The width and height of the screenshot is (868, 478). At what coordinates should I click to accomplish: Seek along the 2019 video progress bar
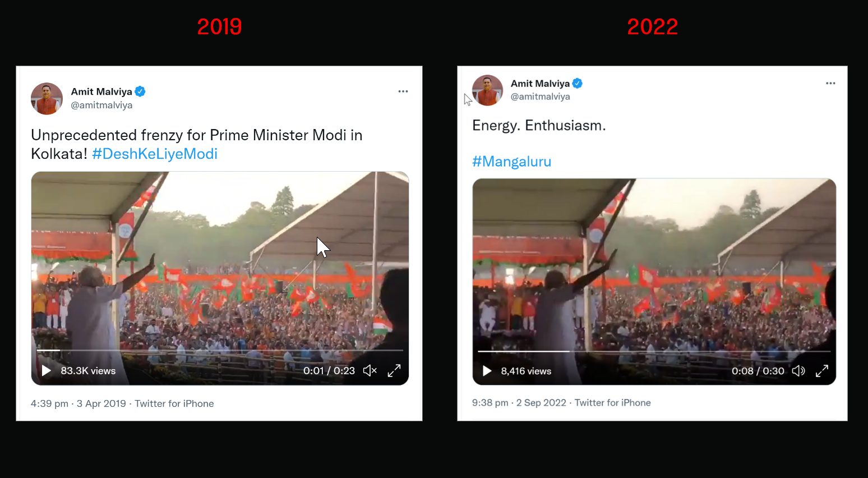coord(220,350)
